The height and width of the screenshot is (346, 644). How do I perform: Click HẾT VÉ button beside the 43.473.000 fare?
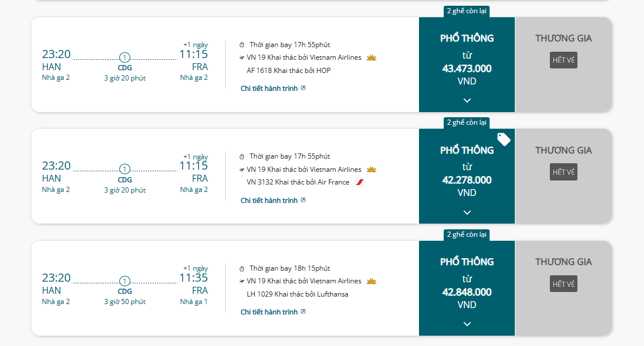point(563,60)
